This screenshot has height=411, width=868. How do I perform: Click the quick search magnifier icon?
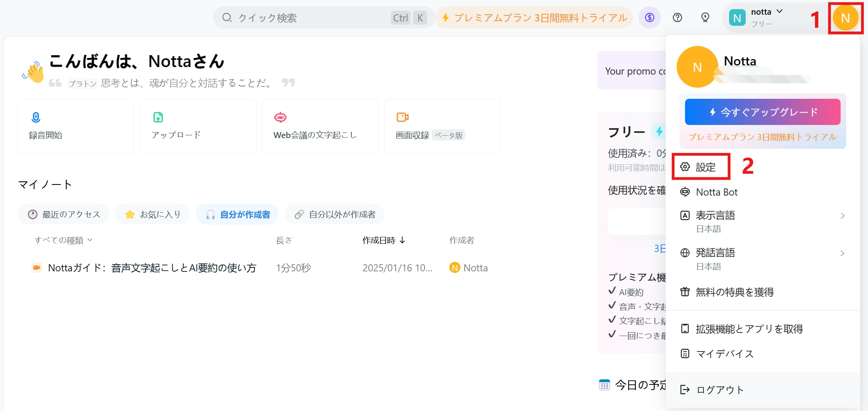coord(227,17)
